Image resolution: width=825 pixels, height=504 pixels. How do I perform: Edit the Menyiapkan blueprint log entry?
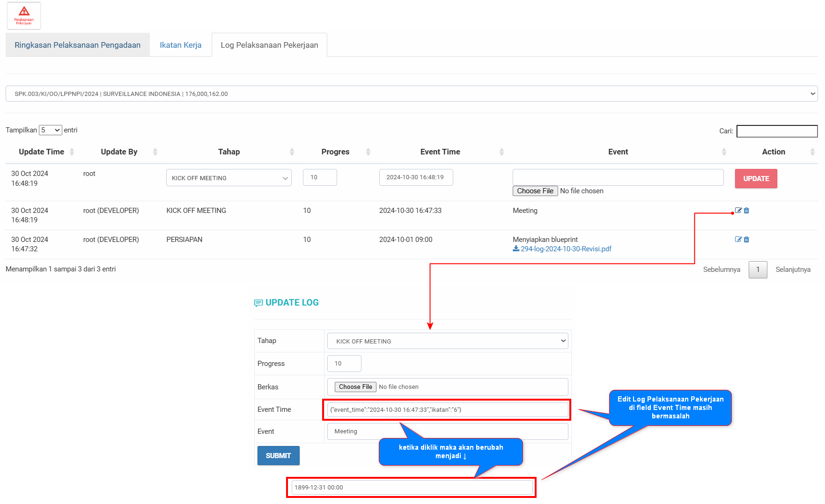[738, 240]
